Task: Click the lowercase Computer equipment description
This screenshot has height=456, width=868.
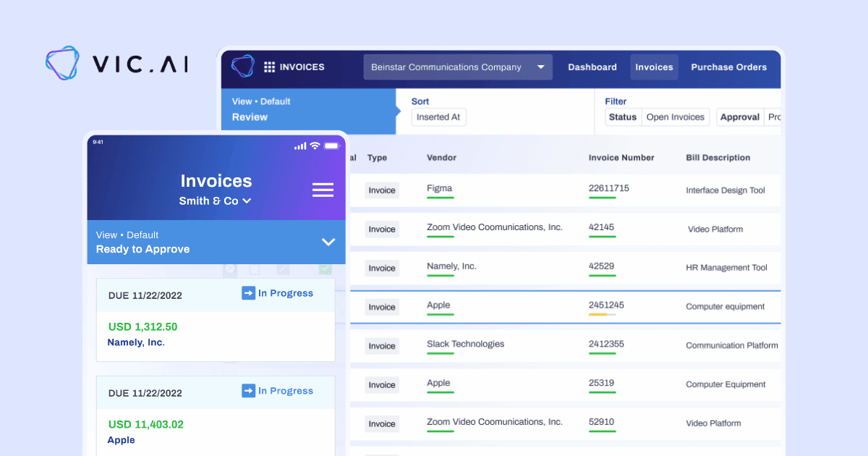Action: (726, 307)
